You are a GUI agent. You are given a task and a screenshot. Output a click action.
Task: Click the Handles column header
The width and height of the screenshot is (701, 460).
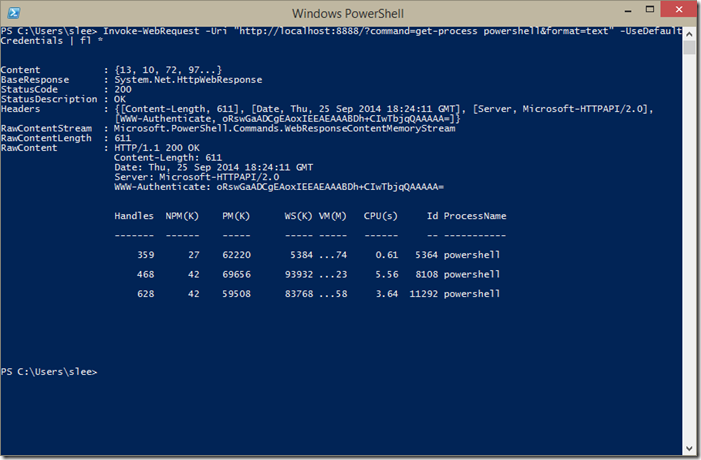pyautogui.click(x=134, y=216)
